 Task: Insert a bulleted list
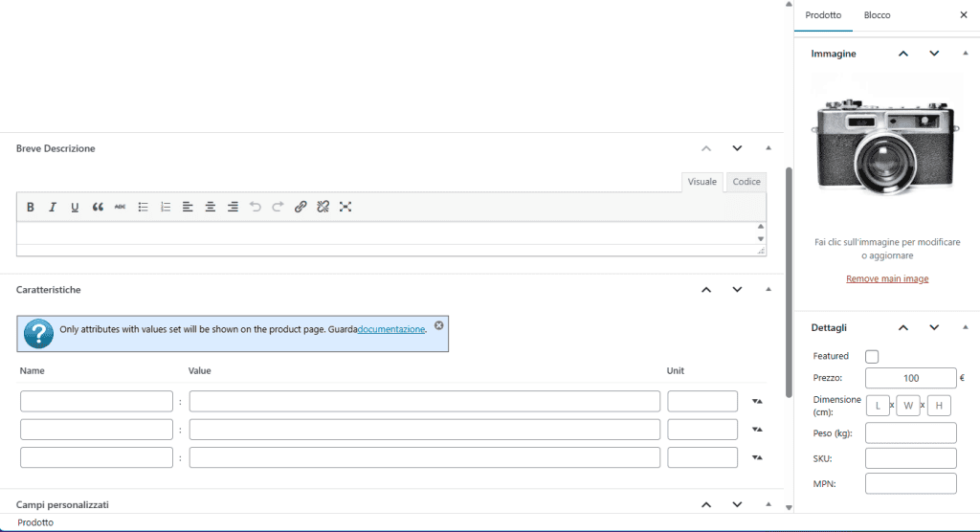[144, 207]
